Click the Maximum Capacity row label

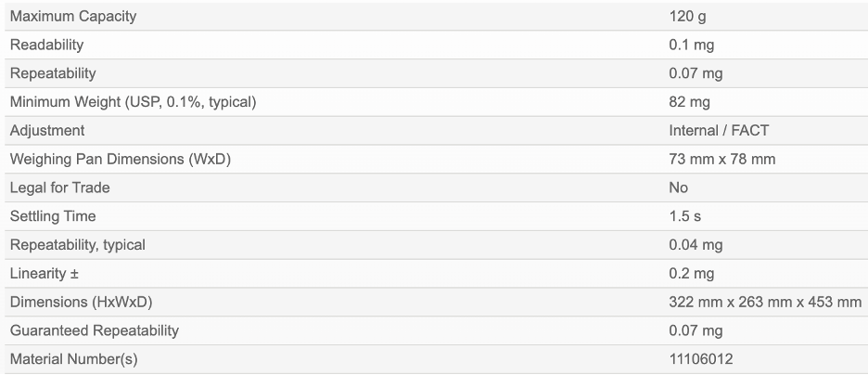(x=72, y=17)
